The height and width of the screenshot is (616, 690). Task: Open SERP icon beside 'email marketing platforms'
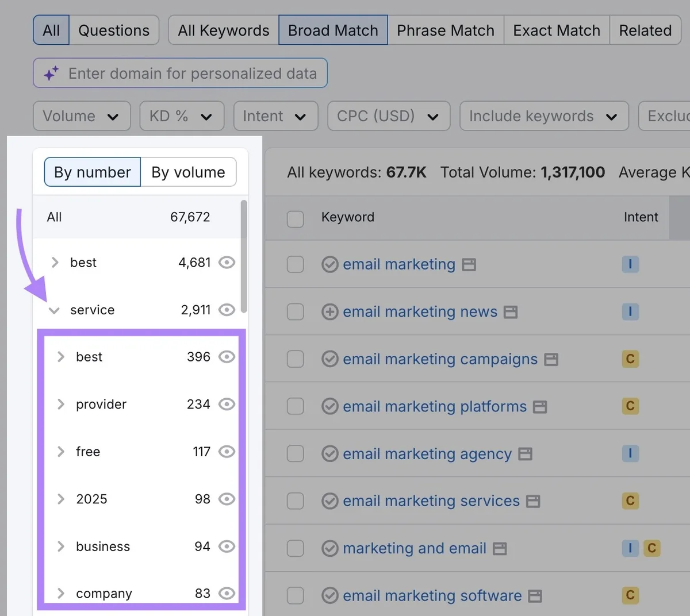(540, 407)
